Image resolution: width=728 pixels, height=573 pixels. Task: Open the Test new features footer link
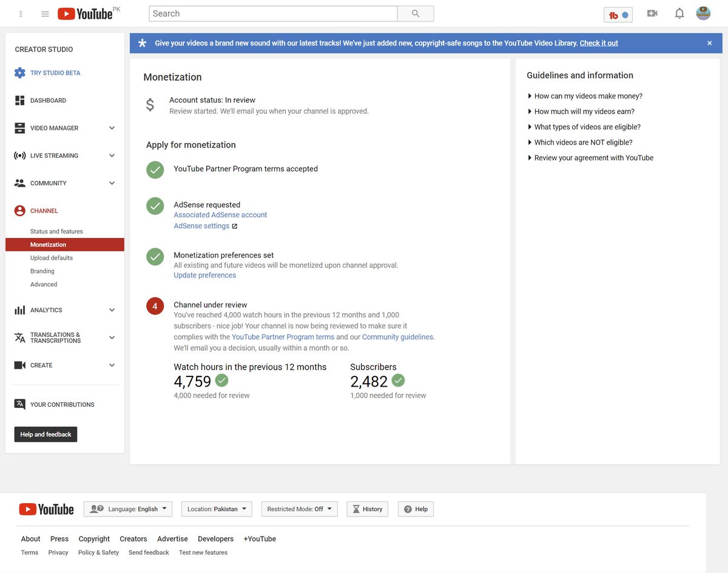tap(203, 553)
